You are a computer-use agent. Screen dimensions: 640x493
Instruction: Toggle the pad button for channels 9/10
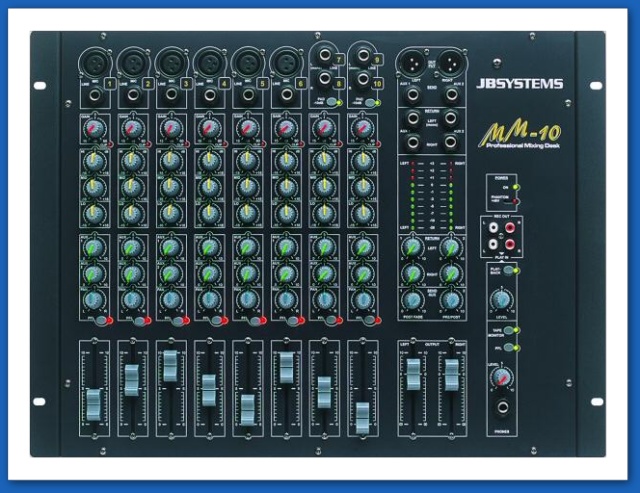pos(370,102)
